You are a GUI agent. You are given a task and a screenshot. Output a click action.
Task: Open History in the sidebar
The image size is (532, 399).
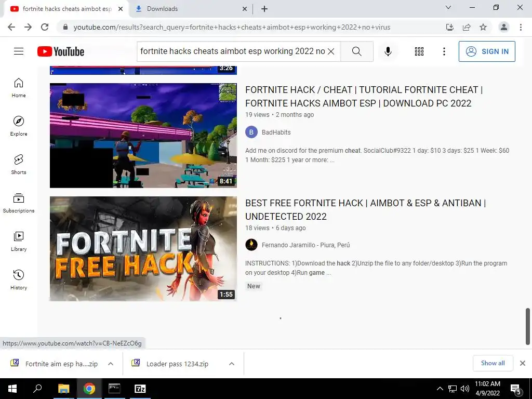(x=19, y=280)
